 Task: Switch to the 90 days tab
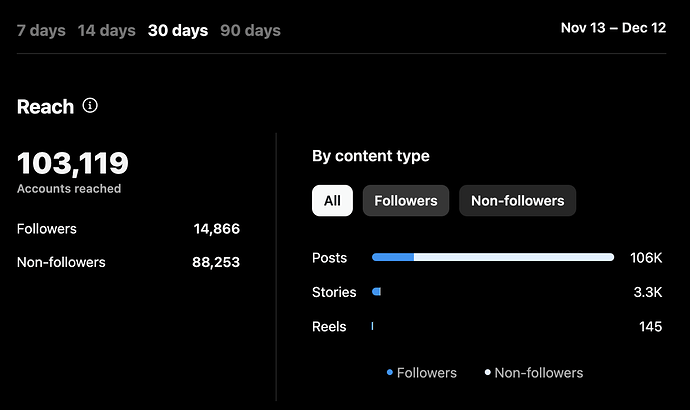250,30
